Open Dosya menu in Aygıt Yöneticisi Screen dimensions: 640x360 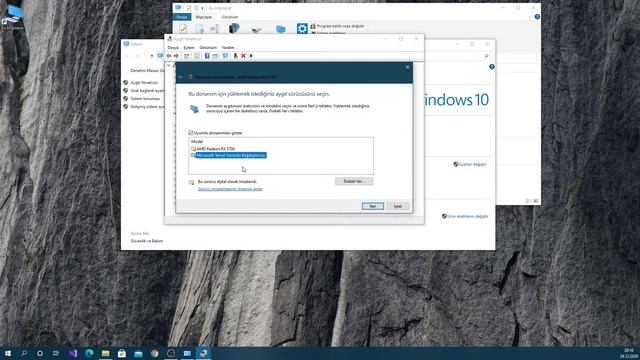click(173, 48)
